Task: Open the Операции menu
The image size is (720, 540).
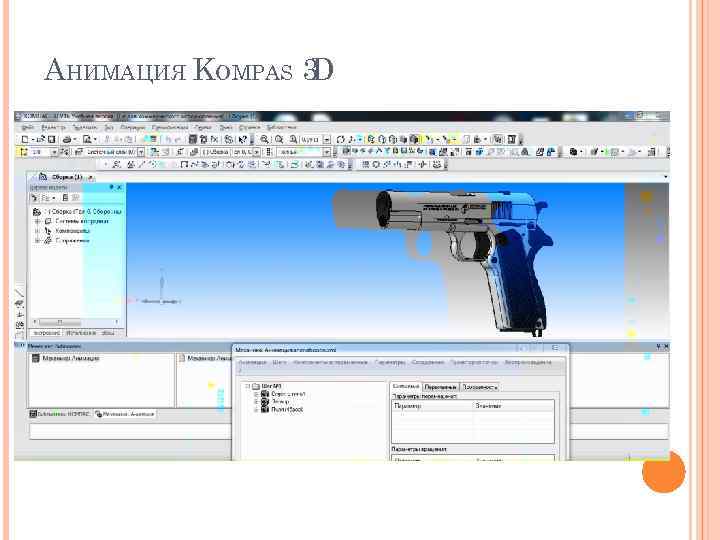Action: point(133,127)
